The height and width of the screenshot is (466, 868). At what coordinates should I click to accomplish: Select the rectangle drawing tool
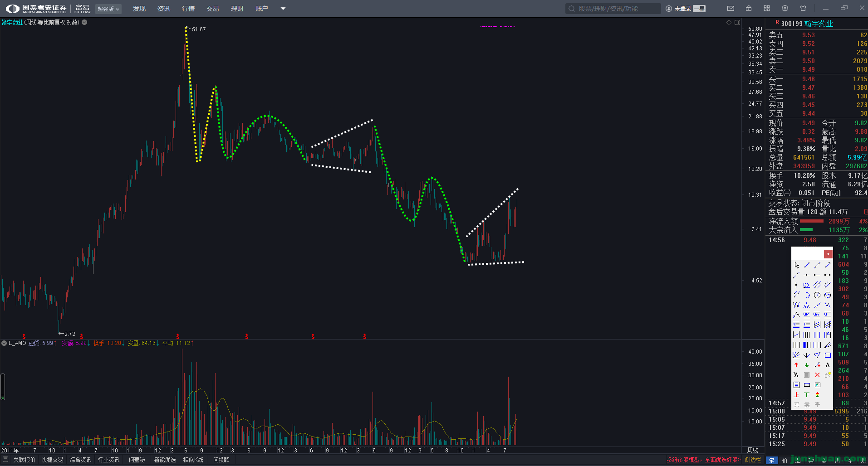pos(828,355)
